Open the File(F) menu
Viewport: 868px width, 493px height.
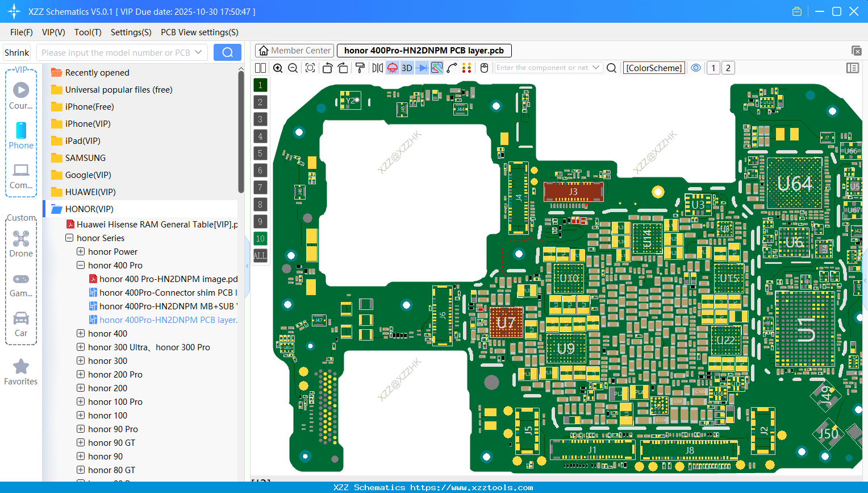[x=22, y=32]
